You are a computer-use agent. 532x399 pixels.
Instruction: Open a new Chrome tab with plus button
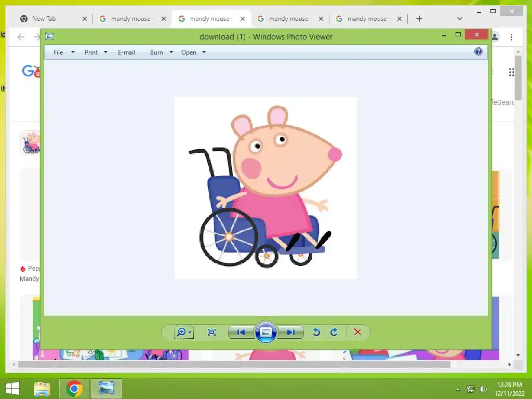[x=419, y=19]
